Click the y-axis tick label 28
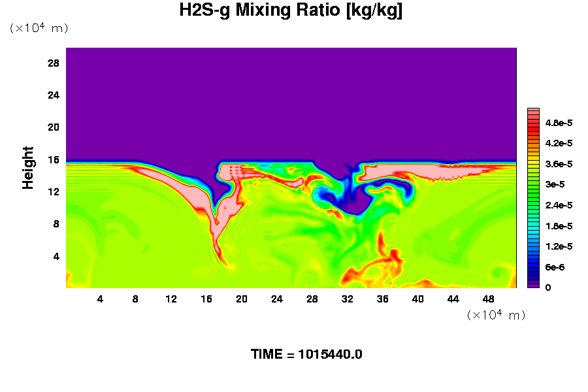 (54, 63)
